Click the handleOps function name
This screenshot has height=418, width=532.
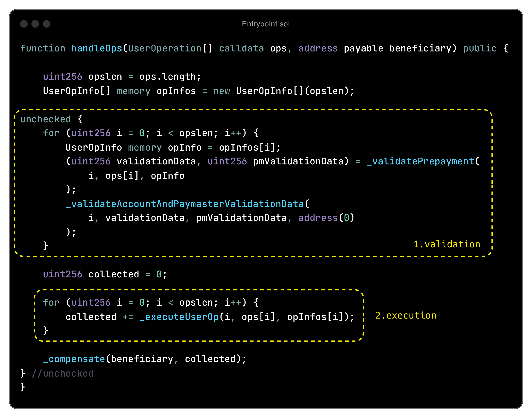pos(97,48)
